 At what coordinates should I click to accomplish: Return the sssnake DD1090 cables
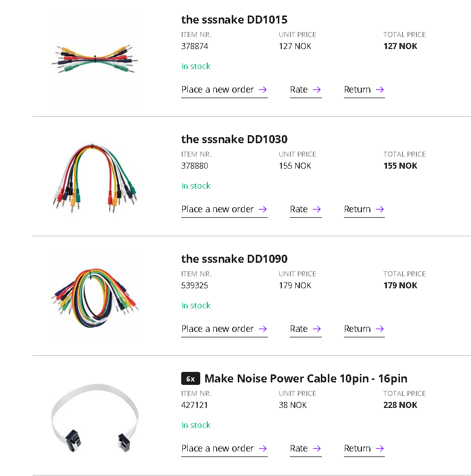tap(364, 329)
